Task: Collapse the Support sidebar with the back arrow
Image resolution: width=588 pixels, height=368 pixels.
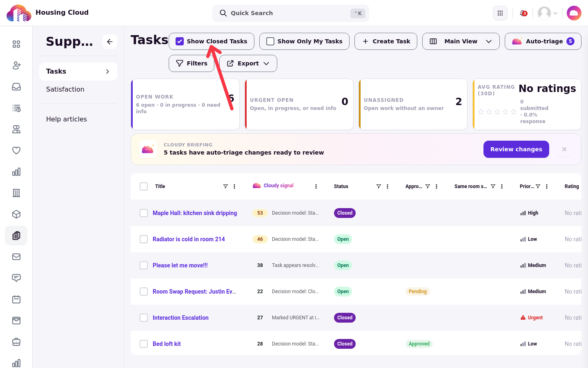Action: click(110, 42)
